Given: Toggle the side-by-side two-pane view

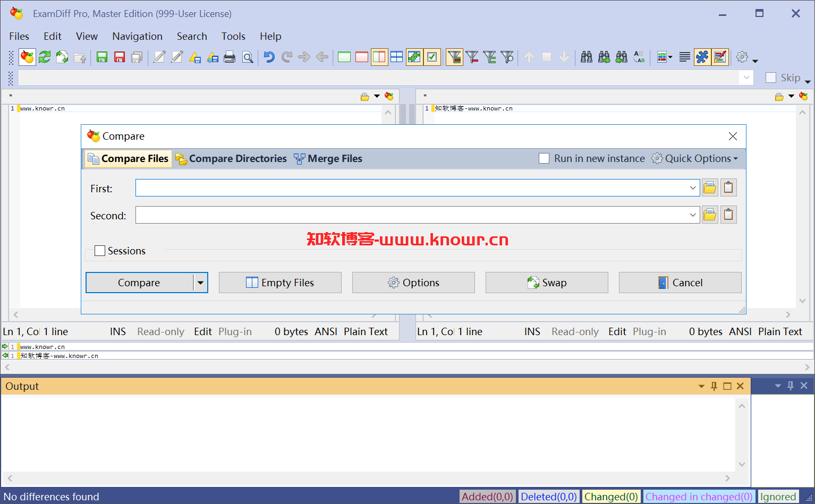Looking at the screenshot, I should point(379,57).
